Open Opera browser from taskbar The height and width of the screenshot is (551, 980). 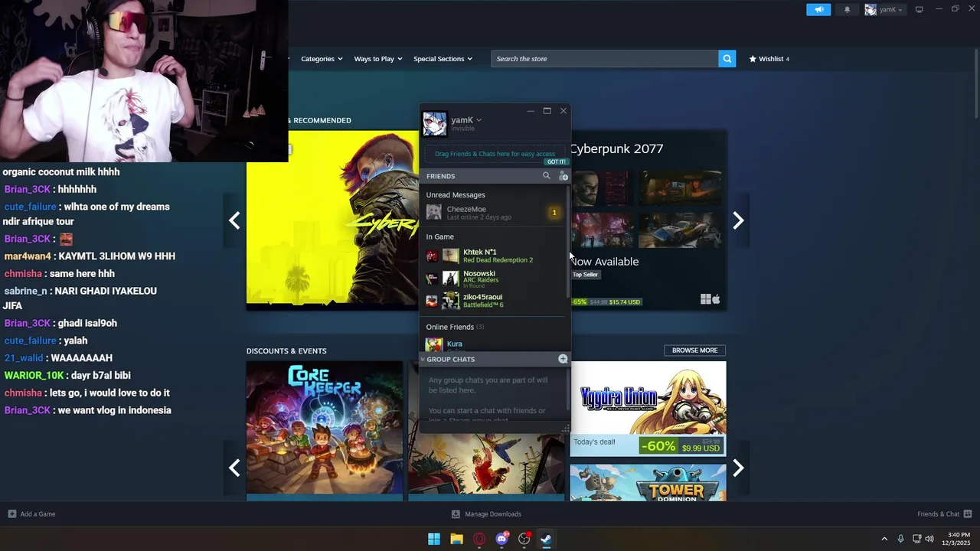pos(479,539)
